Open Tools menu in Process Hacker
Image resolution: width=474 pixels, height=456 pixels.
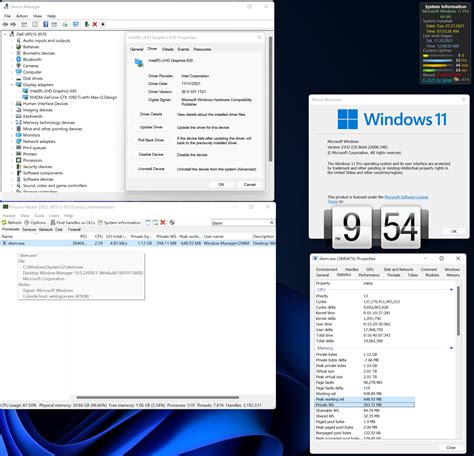(x=39, y=216)
